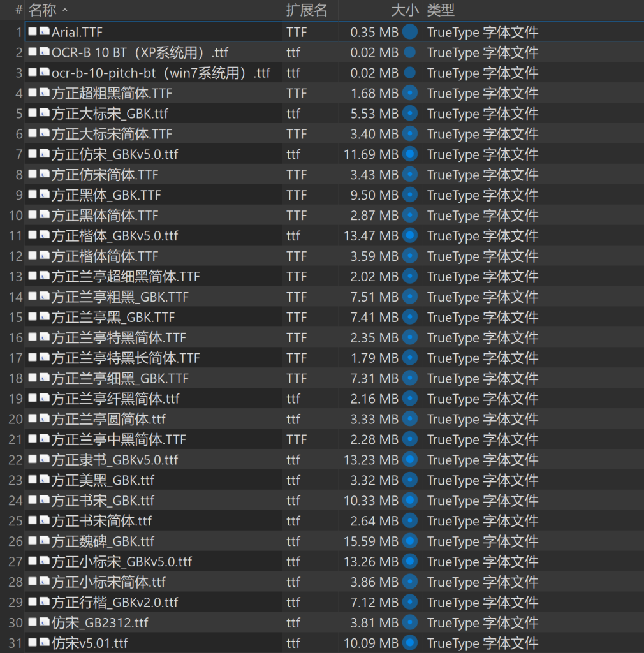Click the file icon of 方正兰亭特黑长简体.TTF

(x=45, y=357)
